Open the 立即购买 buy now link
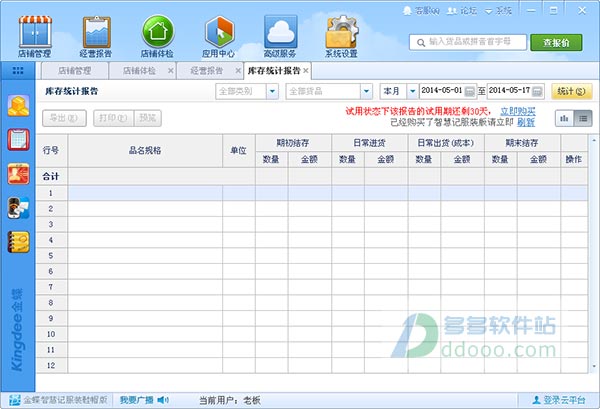600x409 pixels. 518,111
